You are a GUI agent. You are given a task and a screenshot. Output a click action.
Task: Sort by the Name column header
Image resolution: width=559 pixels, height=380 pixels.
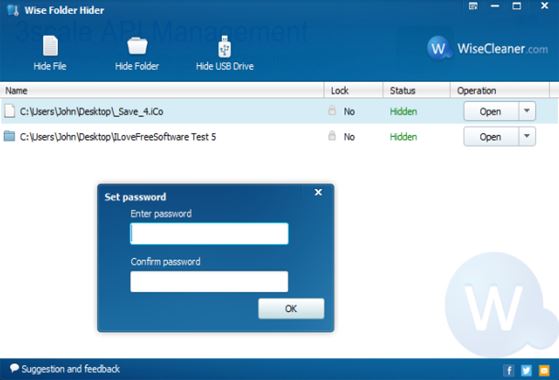[162, 91]
